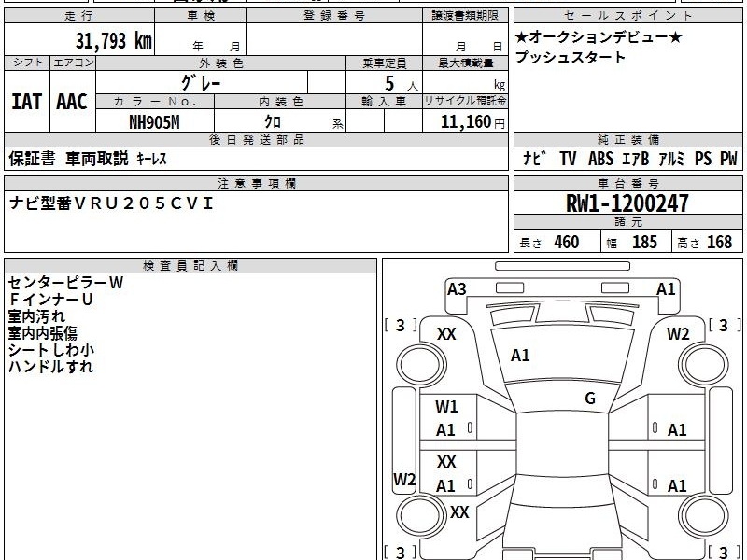Select the クロ interior color value
Screen dimensions: 747x560
click(273, 122)
